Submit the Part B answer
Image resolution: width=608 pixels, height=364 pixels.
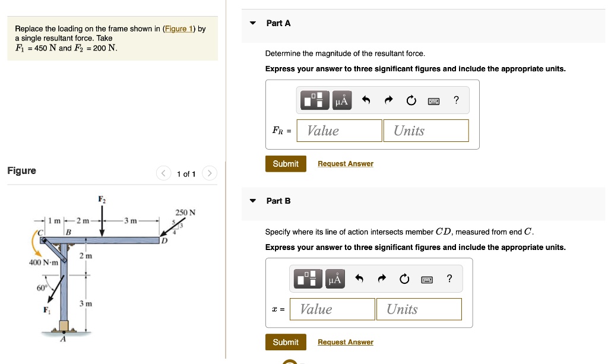click(286, 341)
